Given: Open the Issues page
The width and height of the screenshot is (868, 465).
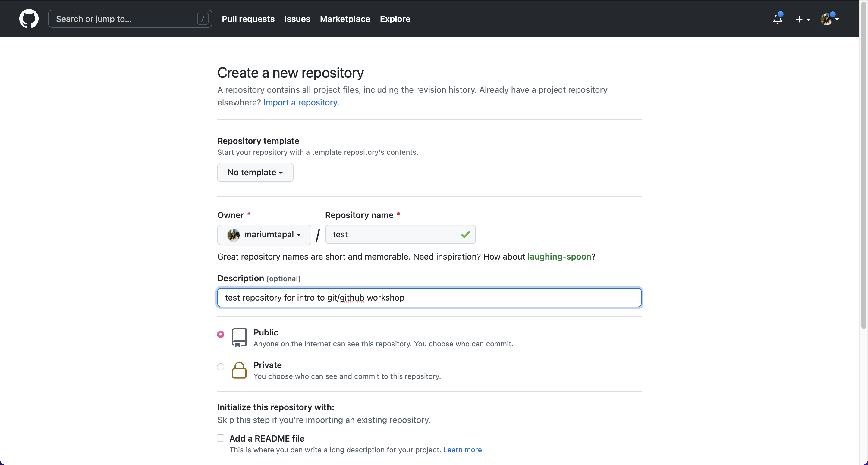Looking at the screenshot, I should tap(297, 19).
